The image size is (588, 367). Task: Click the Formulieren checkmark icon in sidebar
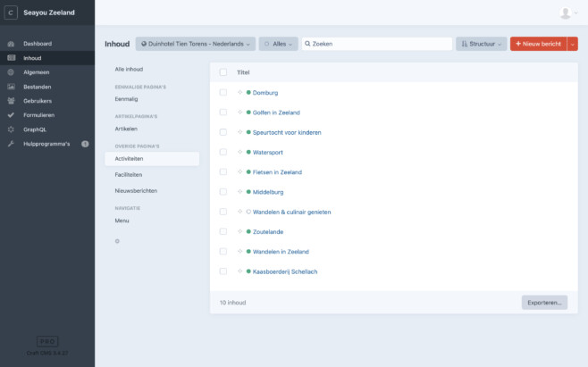coord(11,115)
